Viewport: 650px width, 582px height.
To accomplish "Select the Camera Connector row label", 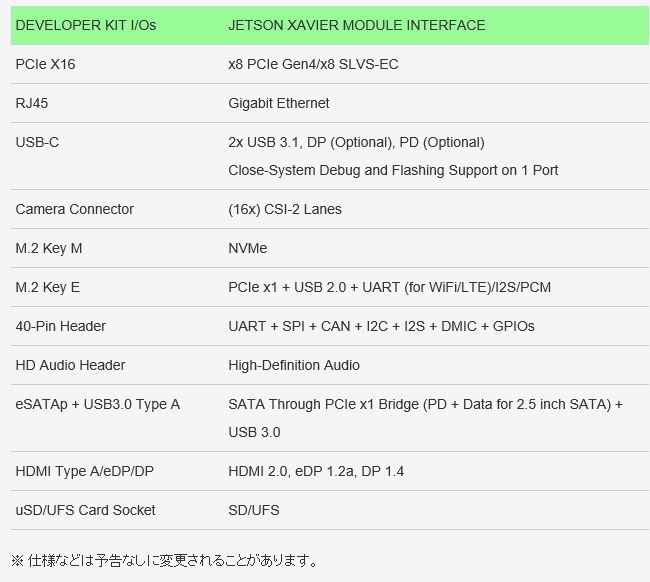I will (75, 209).
